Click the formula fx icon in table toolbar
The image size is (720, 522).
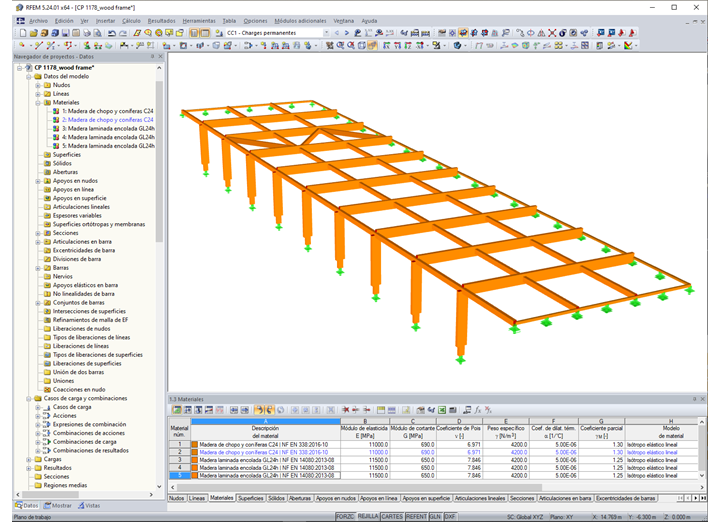(x=478, y=410)
